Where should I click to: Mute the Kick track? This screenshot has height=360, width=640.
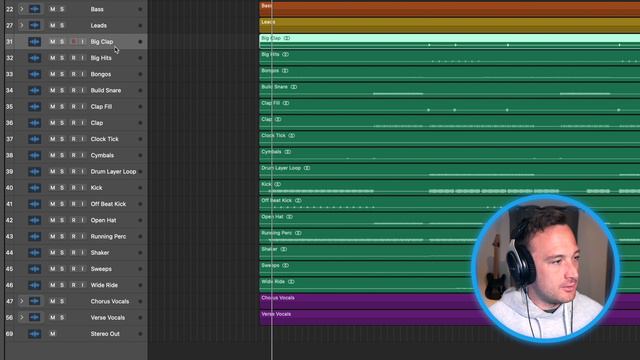coord(53,188)
